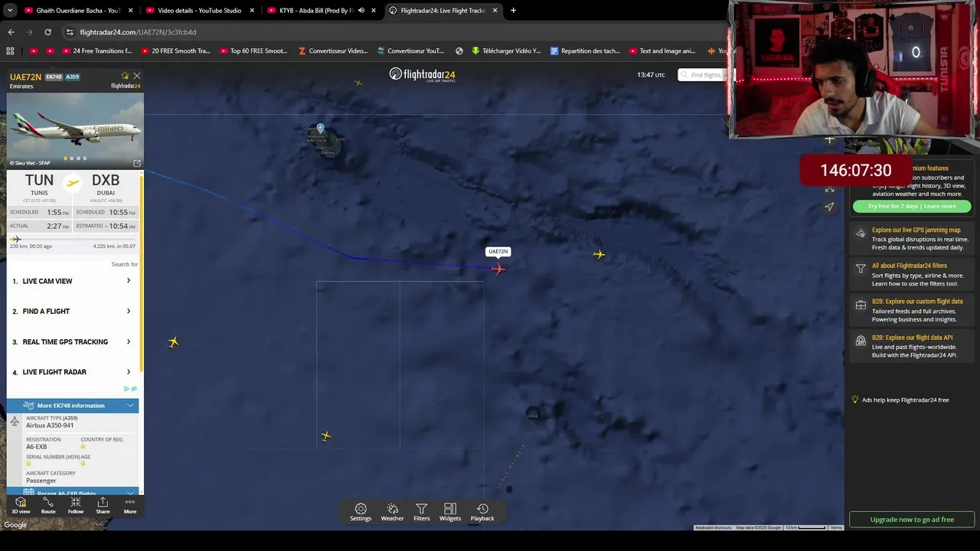Click the Find flights search field
Screen dimensions: 980x551
pos(706,75)
